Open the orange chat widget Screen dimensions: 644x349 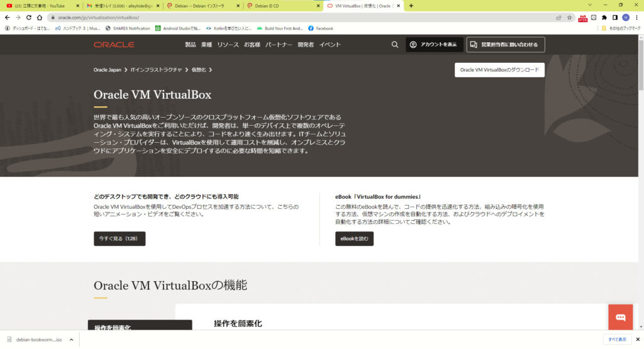click(620, 317)
